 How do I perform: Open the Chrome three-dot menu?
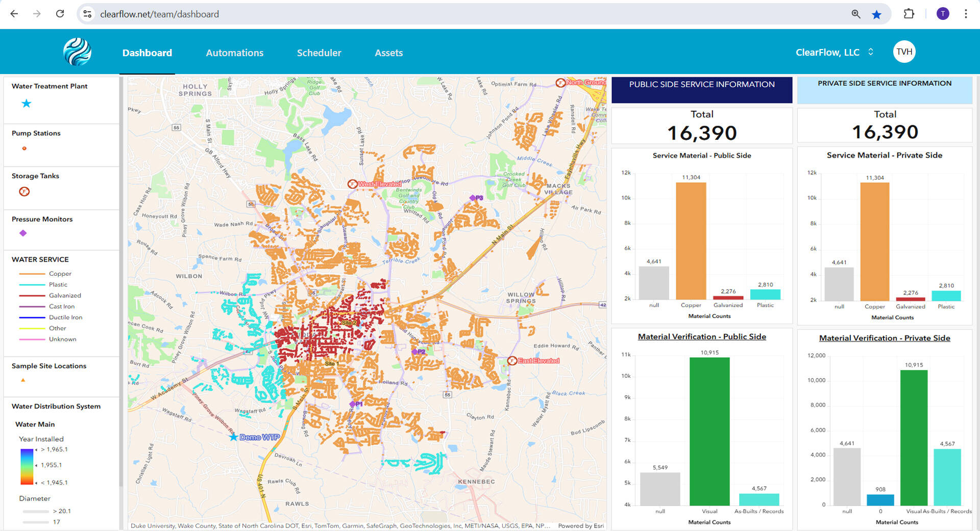pos(966,14)
